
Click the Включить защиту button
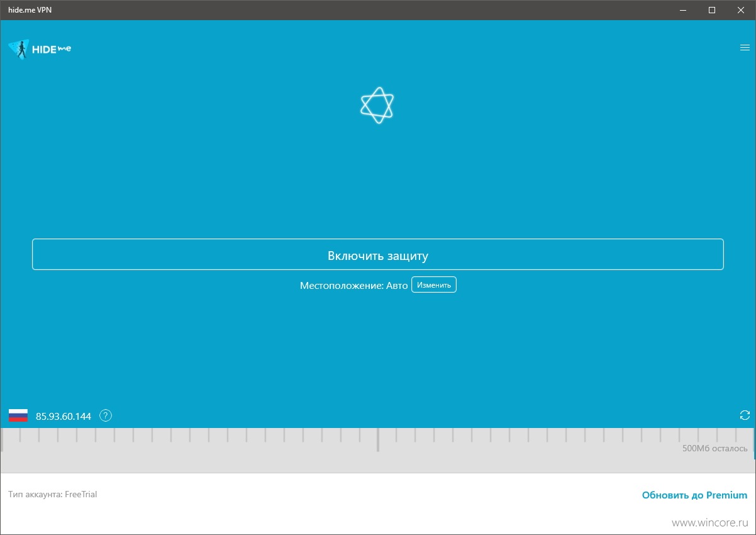(378, 254)
